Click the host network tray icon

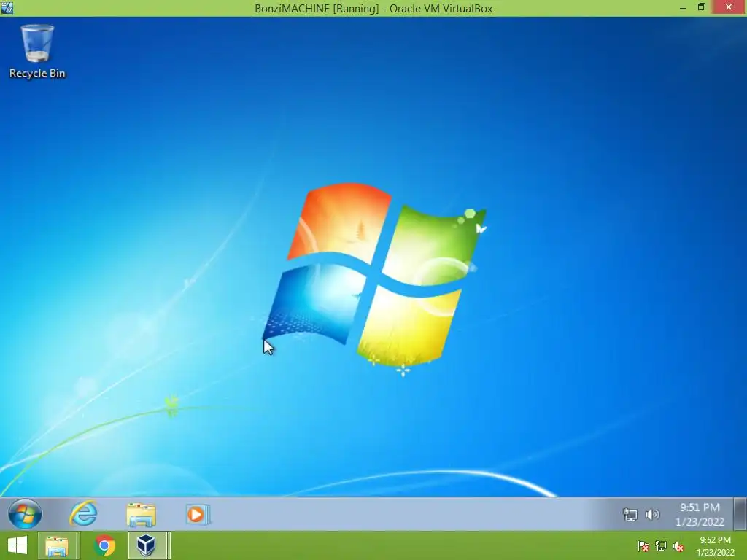pos(661,546)
